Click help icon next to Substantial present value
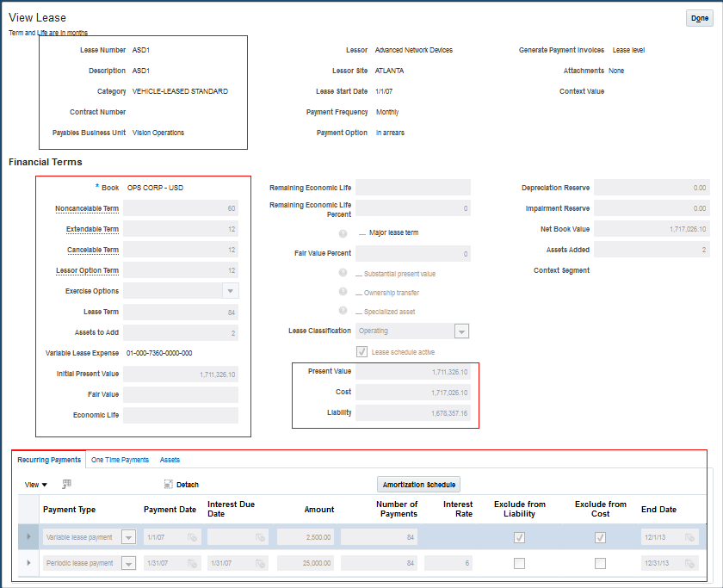Viewport: 723px width, 588px height. coord(343,272)
